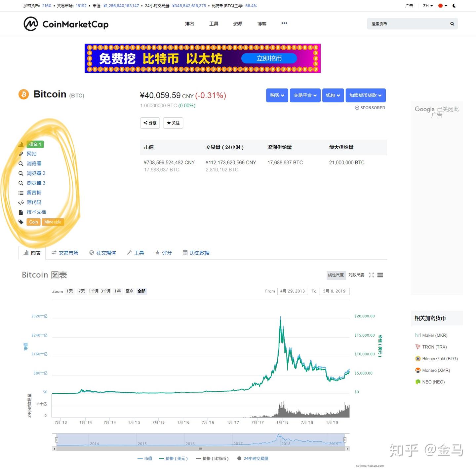Switch to the 历史数据 tab
Image resolution: width=476 pixels, height=469 pixels.
click(200, 253)
